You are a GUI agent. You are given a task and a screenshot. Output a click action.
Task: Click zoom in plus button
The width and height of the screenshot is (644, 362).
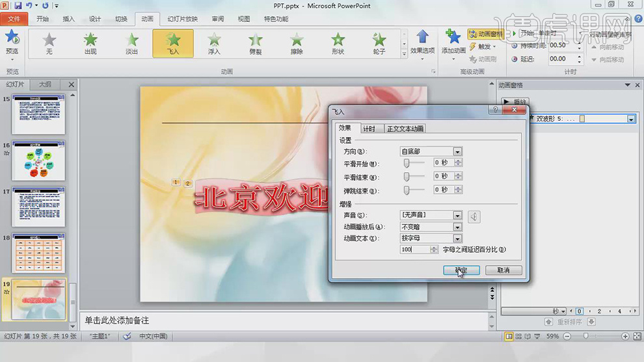click(625, 336)
